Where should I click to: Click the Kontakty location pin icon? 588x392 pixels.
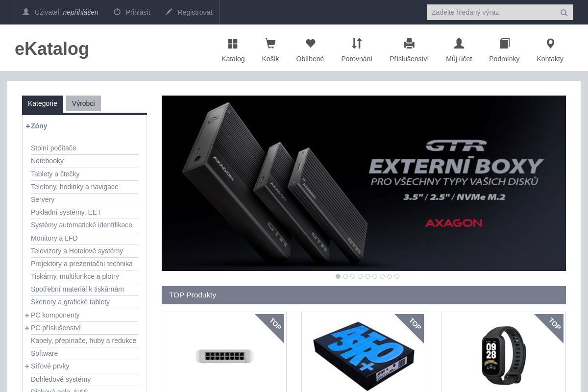[x=550, y=44]
